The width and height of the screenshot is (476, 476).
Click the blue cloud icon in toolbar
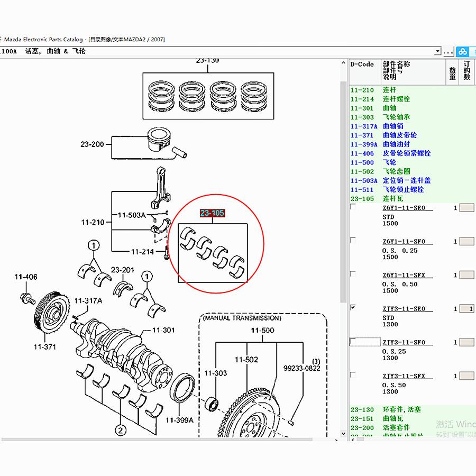(463, 52)
